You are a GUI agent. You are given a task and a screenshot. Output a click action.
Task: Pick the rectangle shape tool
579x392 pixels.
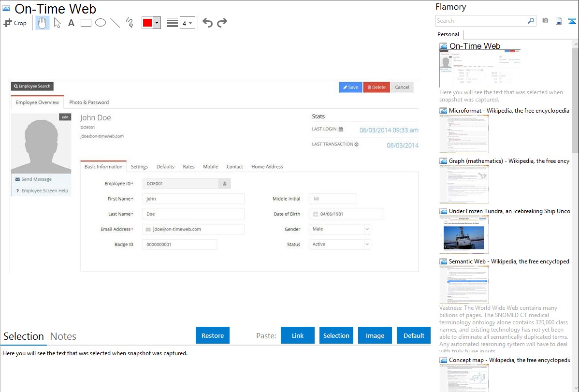[86, 23]
